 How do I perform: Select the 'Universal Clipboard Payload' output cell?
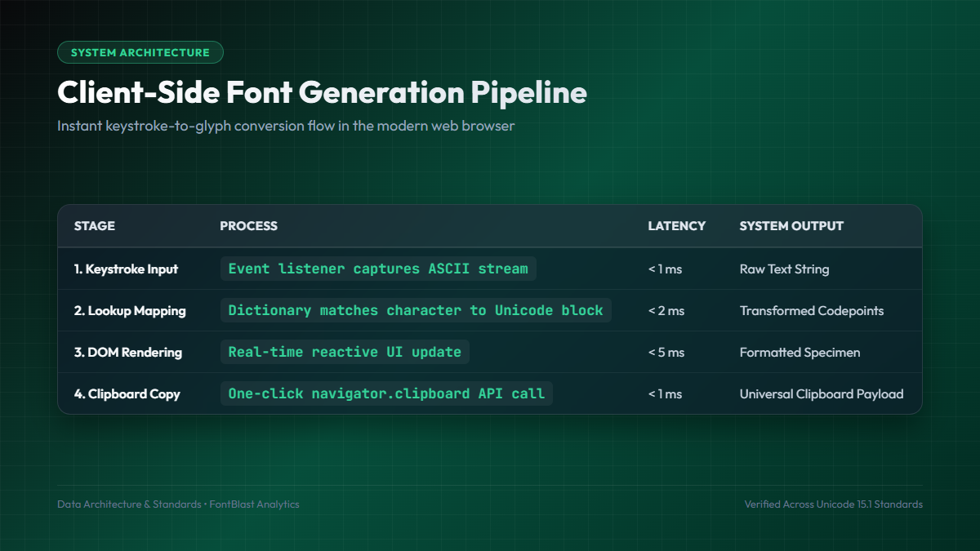point(822,393)
